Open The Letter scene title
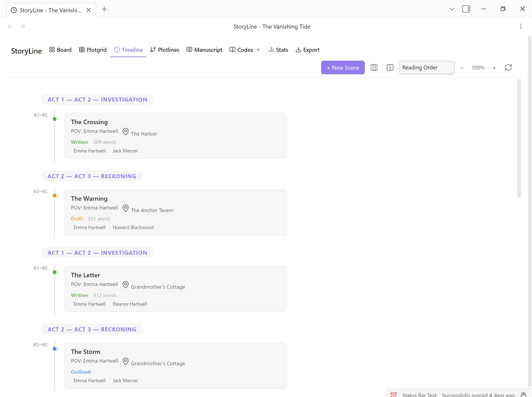Image resolution: width=532 pixels, height=397 pixels. coord(85,275)
